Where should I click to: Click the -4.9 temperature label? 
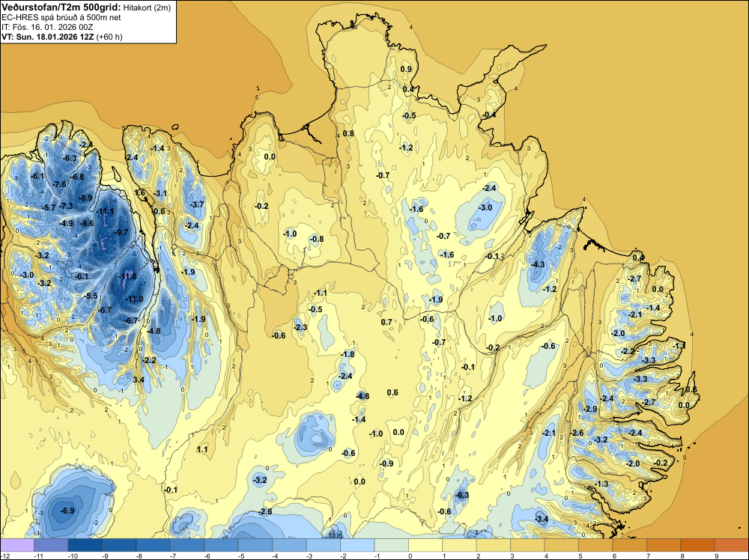[66, 223]
